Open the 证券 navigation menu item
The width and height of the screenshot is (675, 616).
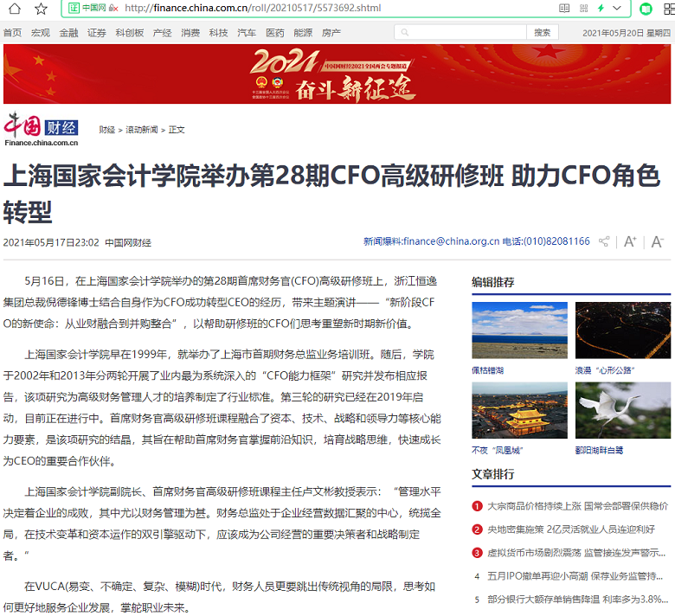[x=97, y=33]
